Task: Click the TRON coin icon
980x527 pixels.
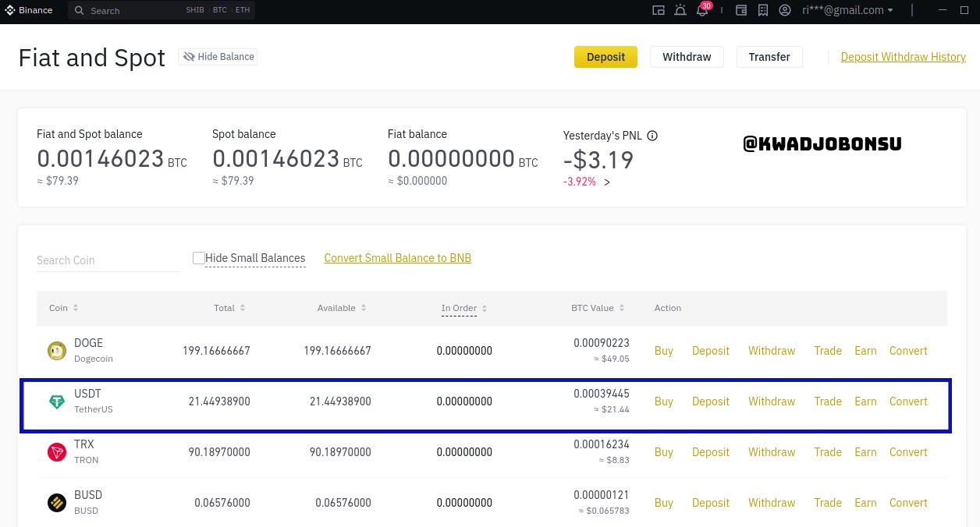Action: (x=57, y=452)
